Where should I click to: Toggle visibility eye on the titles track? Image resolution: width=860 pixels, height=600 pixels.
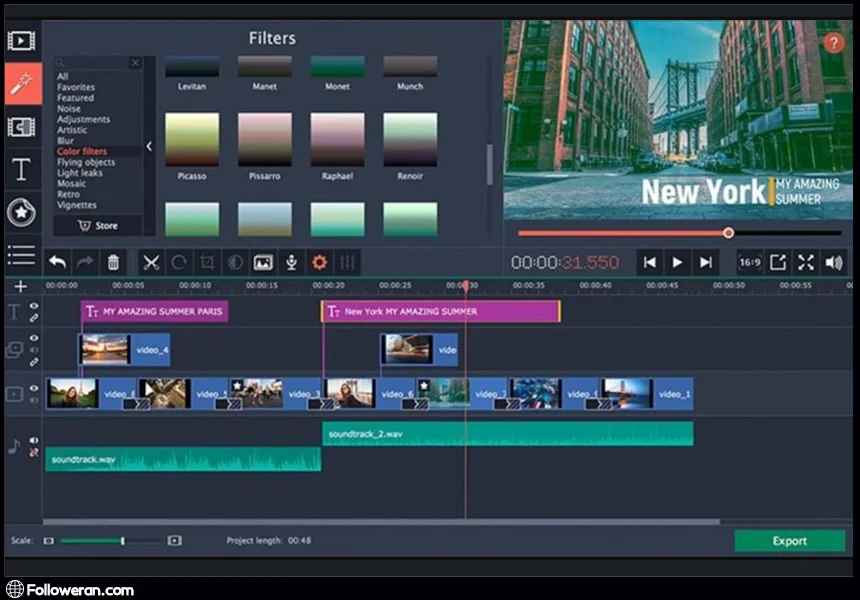click(34, 307)
